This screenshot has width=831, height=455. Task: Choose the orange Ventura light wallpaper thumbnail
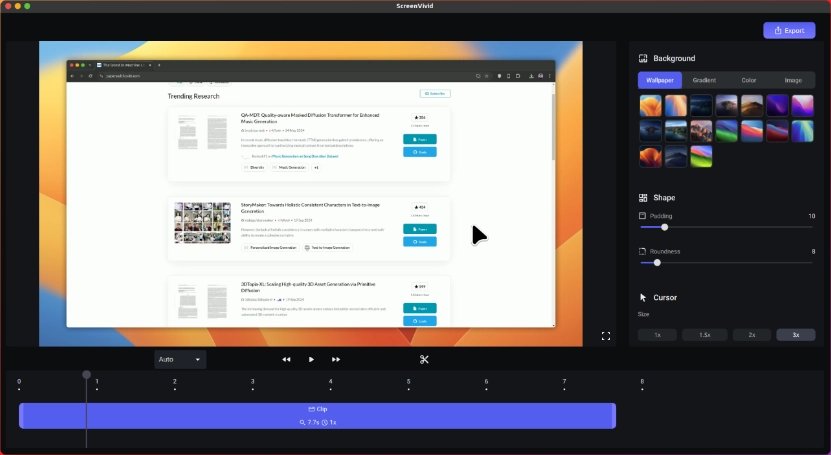tap(650, 105)
